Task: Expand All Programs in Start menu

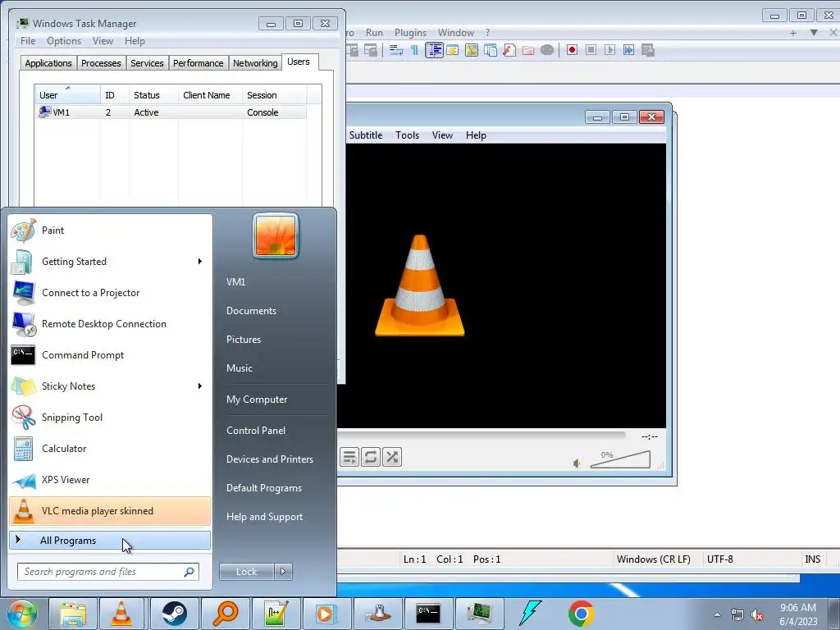Action: tap(110, 541)
